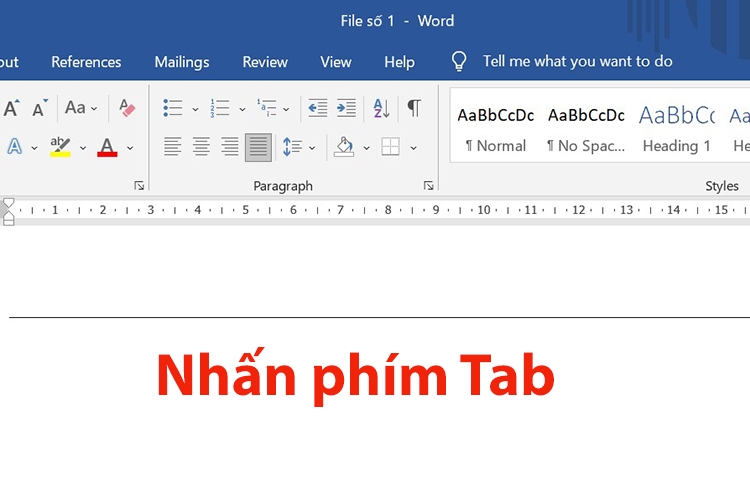The width and height of the screenshot is (750, 500).
Task: Open the Change Case Aa menu
Action: pyautogui.click(x=81, y=108)
